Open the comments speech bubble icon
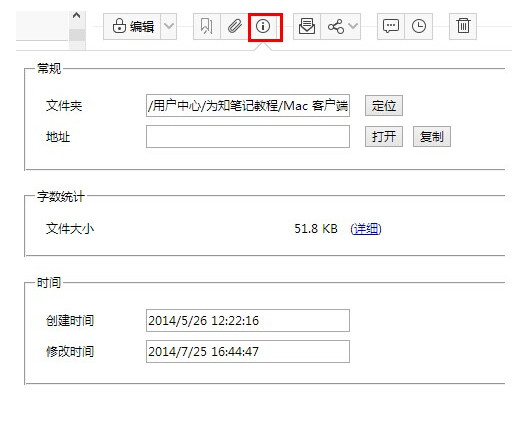 pyautogui.click(x=391, y=26)
